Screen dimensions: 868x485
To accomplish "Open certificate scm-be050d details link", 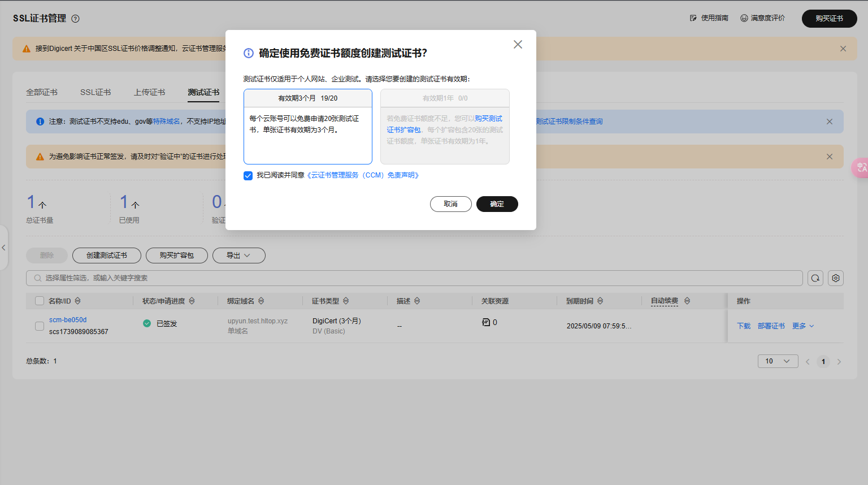I will coord(68,320).
